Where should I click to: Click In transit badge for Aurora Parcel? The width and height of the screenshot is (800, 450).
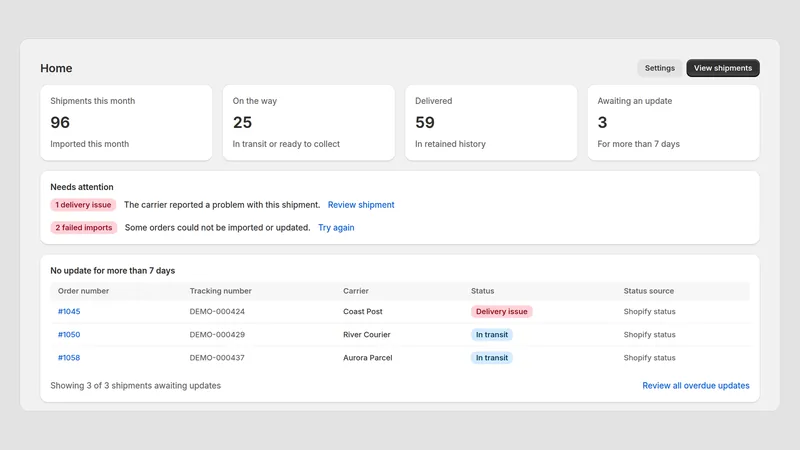click(492, 358)
